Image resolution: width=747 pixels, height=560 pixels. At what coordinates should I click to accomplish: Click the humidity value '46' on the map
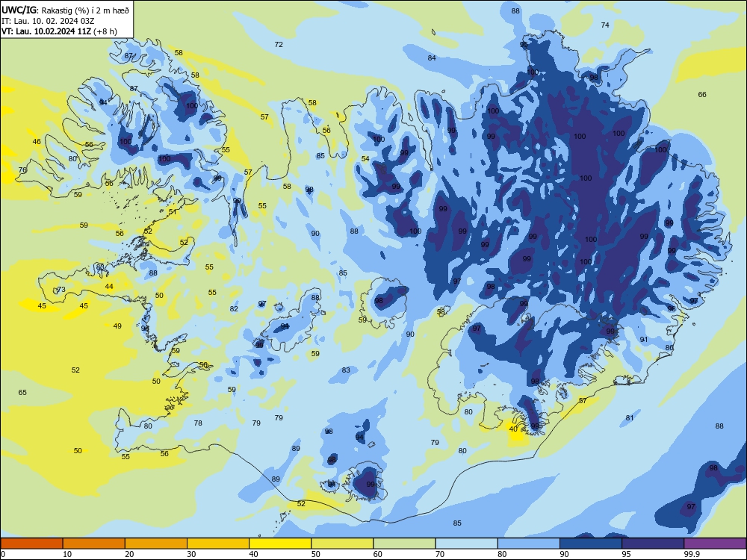pyautogui.click(x=37, y=141)
